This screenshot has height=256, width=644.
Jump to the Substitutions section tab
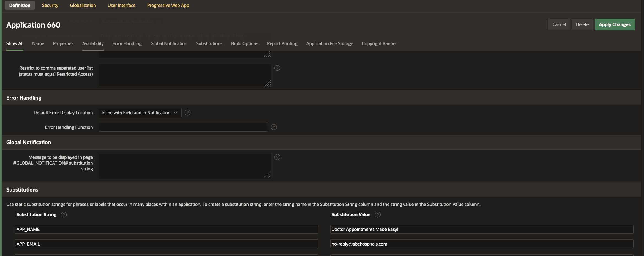(209, 43)
